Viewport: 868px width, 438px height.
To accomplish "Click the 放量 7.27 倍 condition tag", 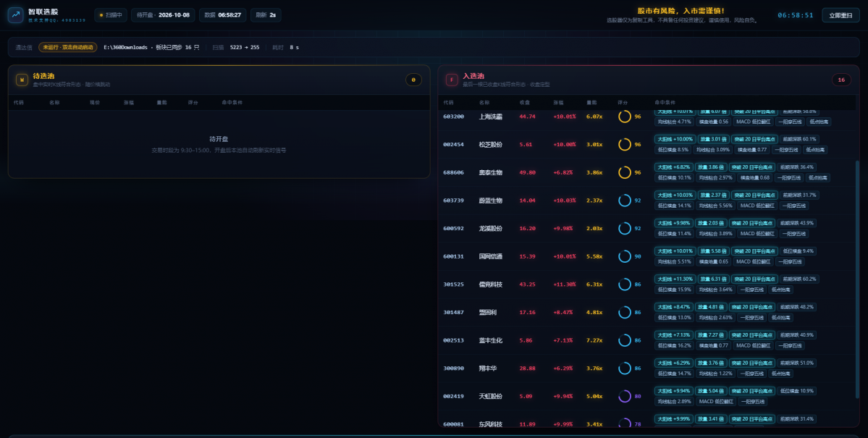I will pos(711,335).
